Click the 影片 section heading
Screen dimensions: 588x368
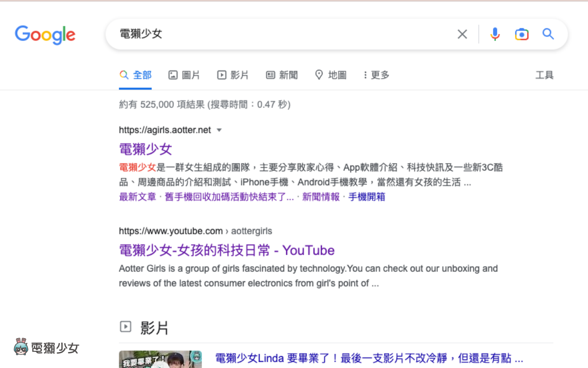coord(154,328)
